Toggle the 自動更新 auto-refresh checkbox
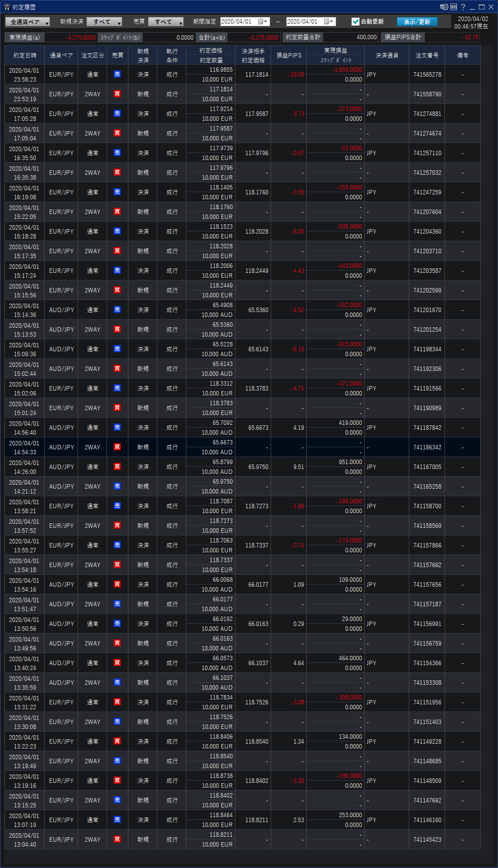 355,21
